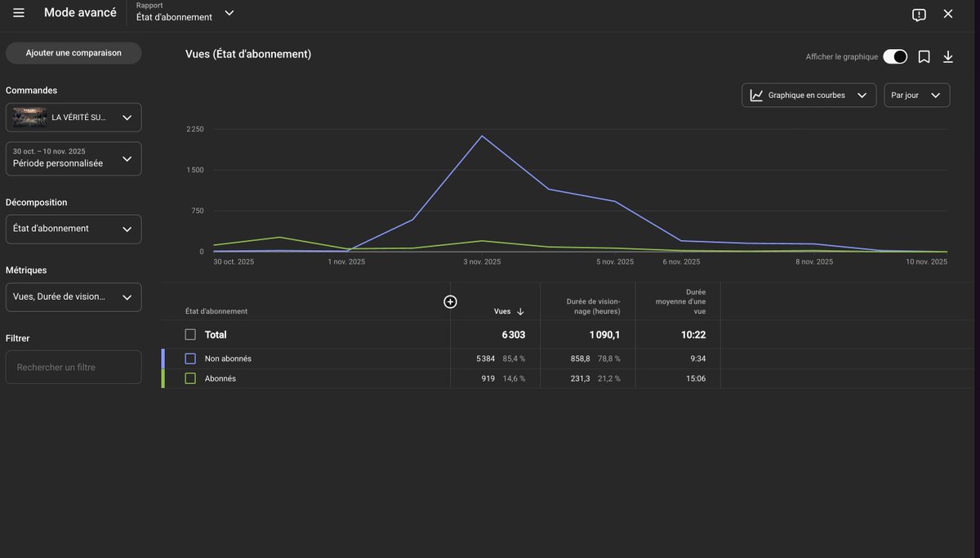Click the green Abonnés color bar
This screenshot has height=558, width=980.
click(x=163, y=378)
